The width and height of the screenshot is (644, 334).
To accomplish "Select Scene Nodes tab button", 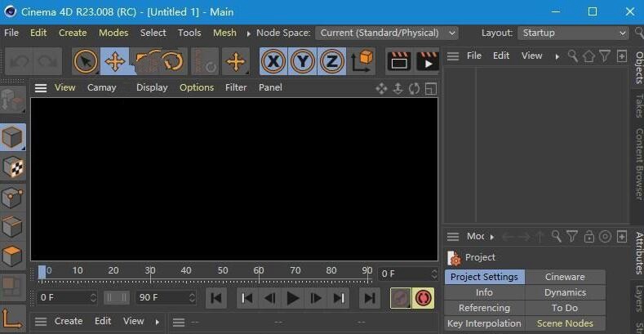I will pos(565,323).
